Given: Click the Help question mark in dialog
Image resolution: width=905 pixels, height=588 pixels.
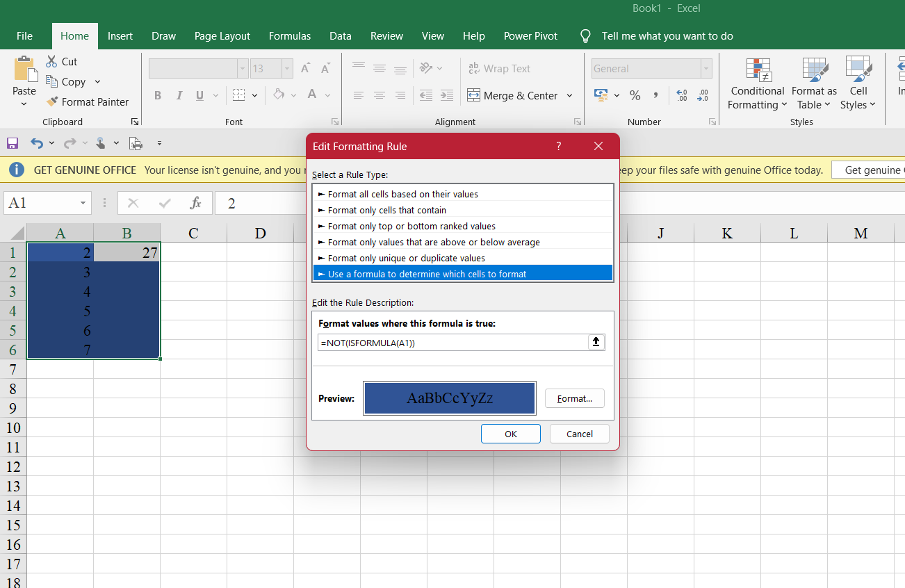Looking at the screenshot, I should 559,146.
